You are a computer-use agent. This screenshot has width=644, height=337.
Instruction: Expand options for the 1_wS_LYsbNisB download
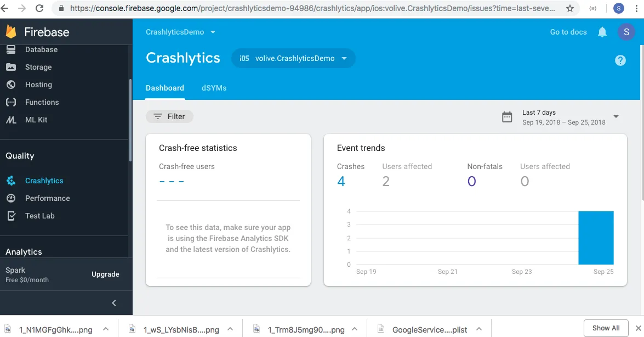(230, 329)
